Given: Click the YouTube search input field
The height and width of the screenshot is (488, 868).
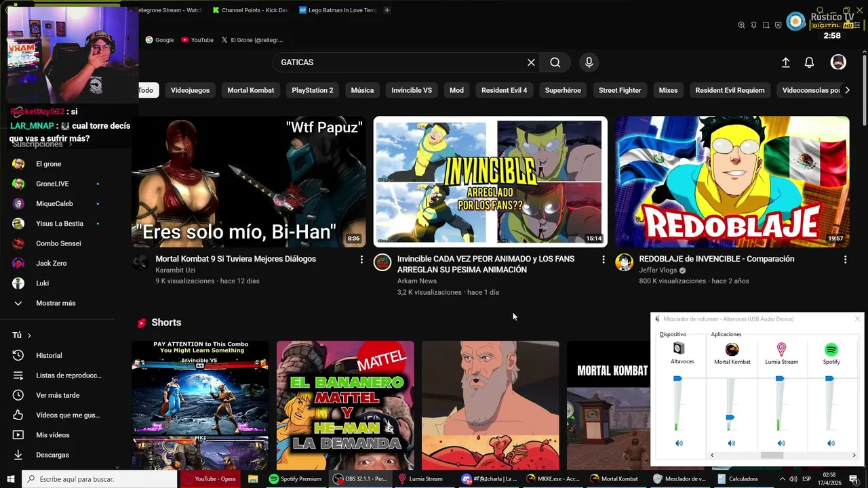Looking at the screenshot, I should (x=400, y=62).
